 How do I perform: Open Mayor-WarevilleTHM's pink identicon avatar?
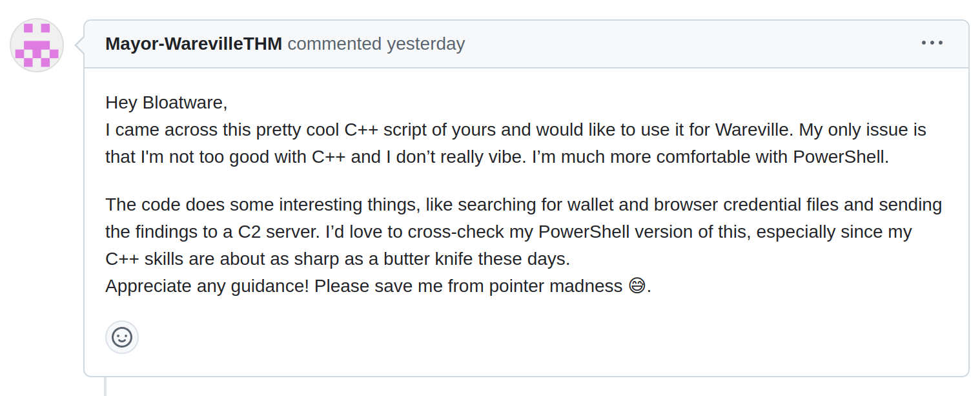(37, 45)
